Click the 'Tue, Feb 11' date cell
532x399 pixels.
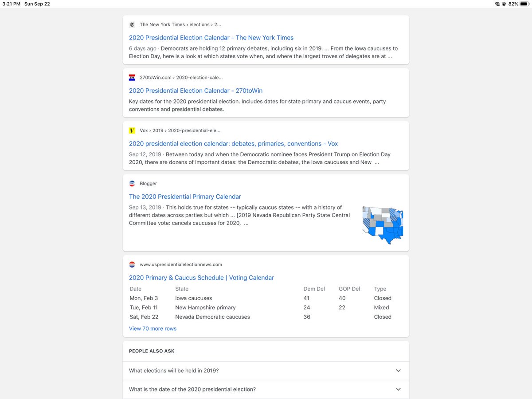143,308
